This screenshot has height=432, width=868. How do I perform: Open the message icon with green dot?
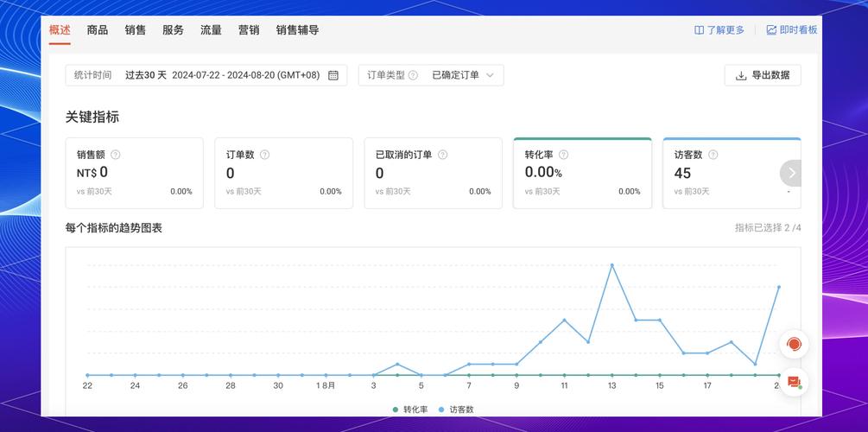pyautogui.click(x=794, y=382)
